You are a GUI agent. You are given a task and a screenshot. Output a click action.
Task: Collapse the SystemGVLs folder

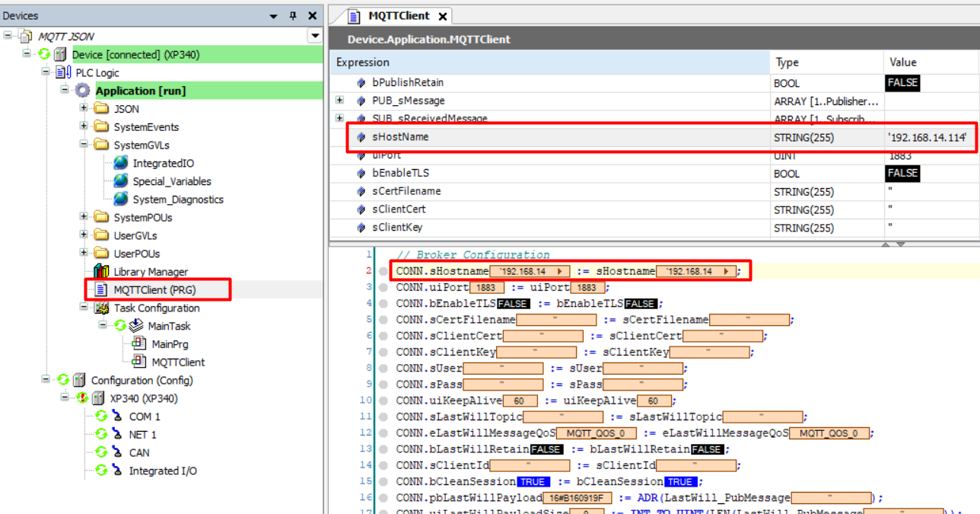[84, 145]
